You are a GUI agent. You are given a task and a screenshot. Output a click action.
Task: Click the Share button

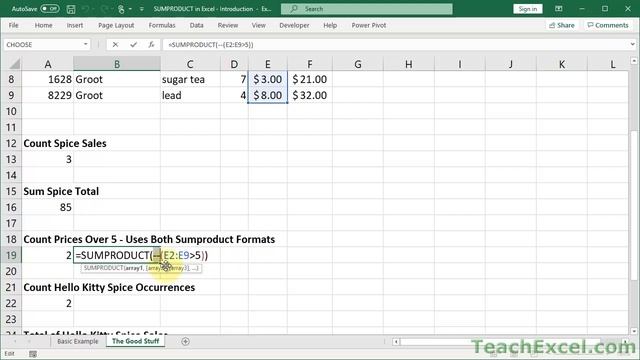click(562, 25)
